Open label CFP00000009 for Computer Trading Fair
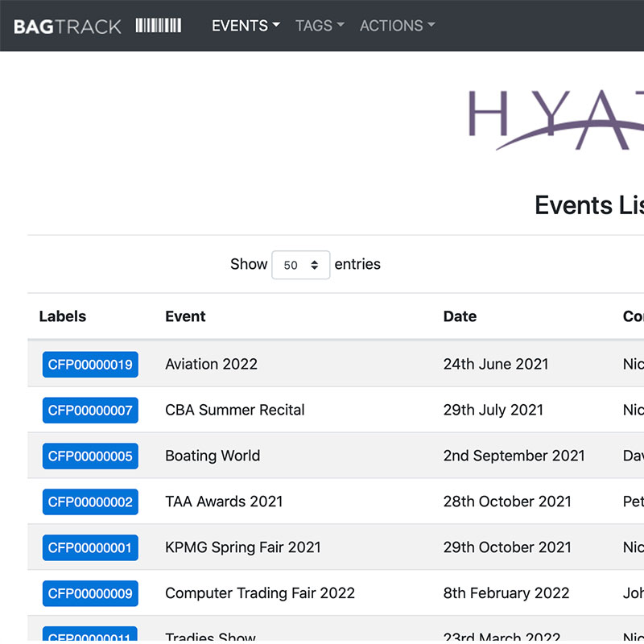This screenshot has width=644, height=644. coord(90,594)
